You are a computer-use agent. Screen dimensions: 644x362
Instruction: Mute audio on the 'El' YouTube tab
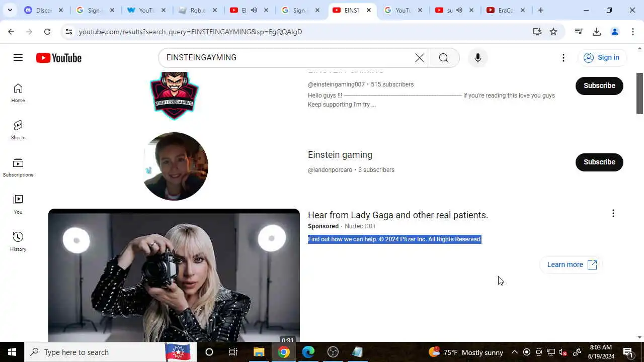pos(254,10)
